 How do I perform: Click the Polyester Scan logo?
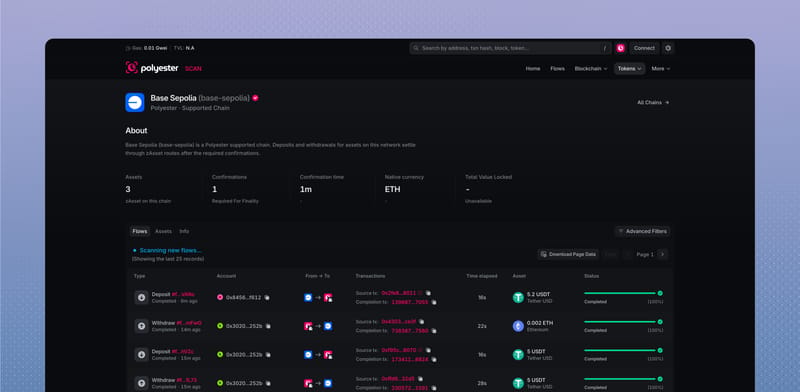[x=163, y=68]
